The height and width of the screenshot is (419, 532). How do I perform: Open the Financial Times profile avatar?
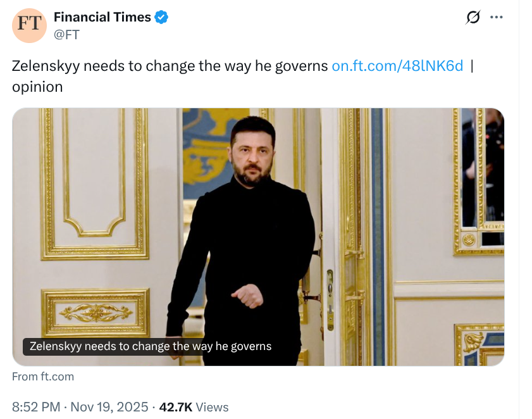[x=30, y=25]
